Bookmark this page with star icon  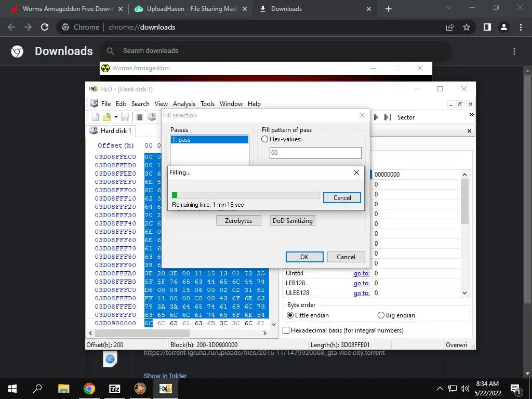(x=467, y=27)
